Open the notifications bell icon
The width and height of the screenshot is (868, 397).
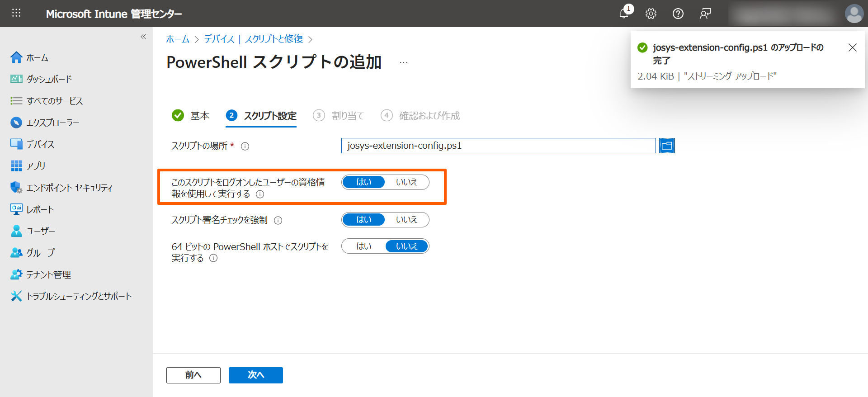(x=624, y=14)
